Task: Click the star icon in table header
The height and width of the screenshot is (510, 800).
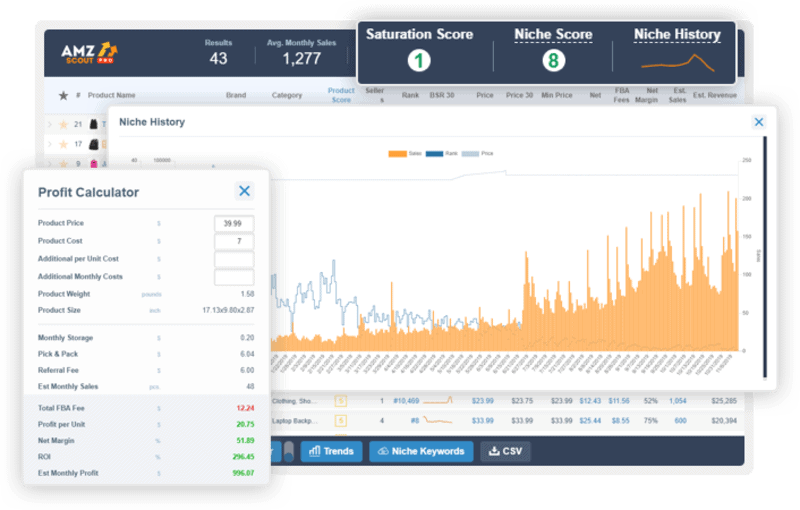Action: coord(64,96)
